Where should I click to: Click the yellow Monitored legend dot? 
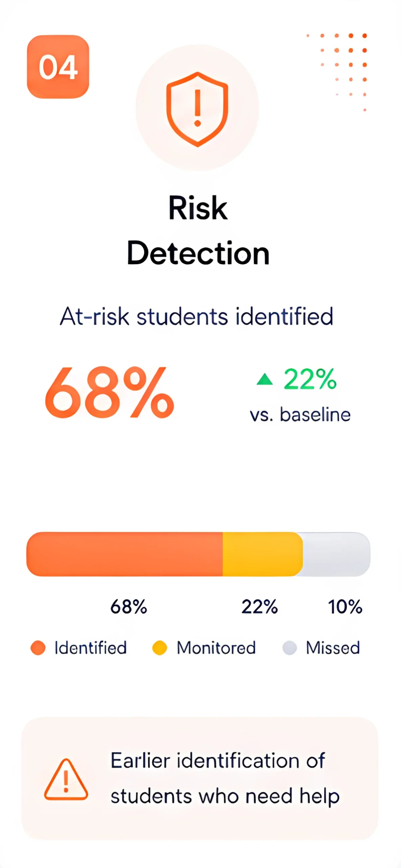click(160, 648)
